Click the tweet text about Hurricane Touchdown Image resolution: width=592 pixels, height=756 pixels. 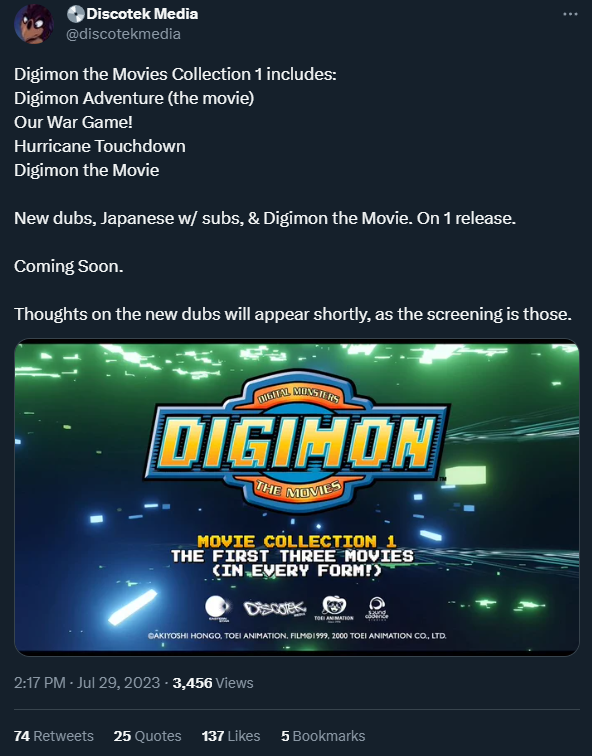click(x=100, y=146)
